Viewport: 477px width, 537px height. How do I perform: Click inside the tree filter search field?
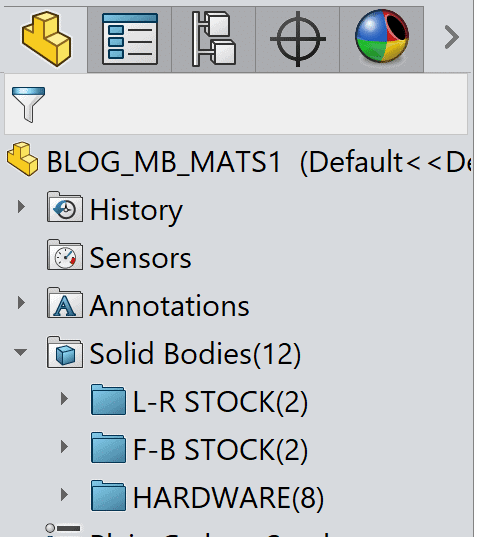[x=257, y=104]
